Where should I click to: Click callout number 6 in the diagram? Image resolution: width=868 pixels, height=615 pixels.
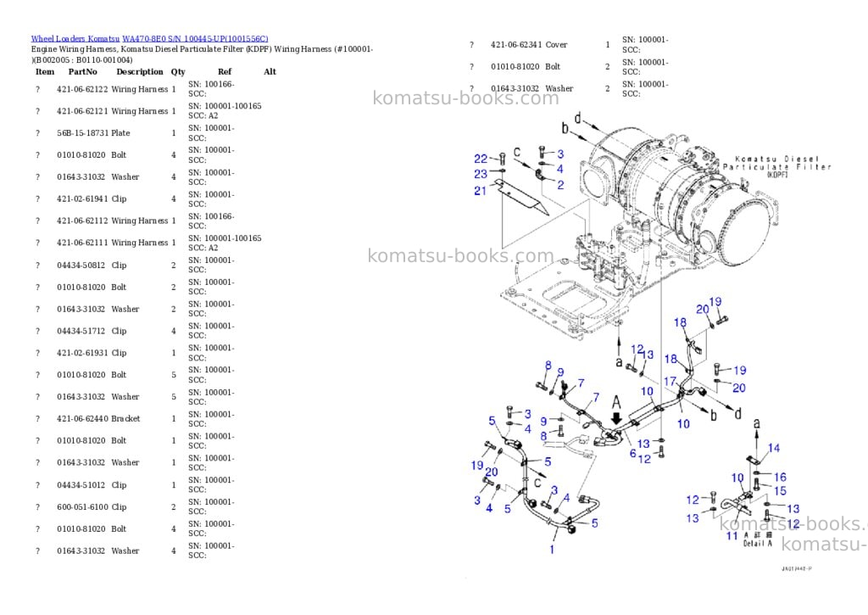point(632,453)
